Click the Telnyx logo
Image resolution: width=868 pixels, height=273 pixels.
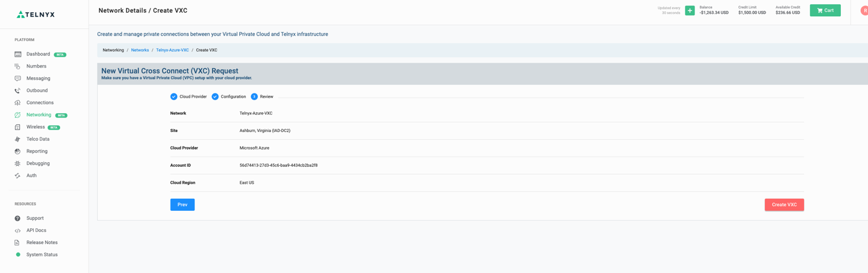pos(36,14)
